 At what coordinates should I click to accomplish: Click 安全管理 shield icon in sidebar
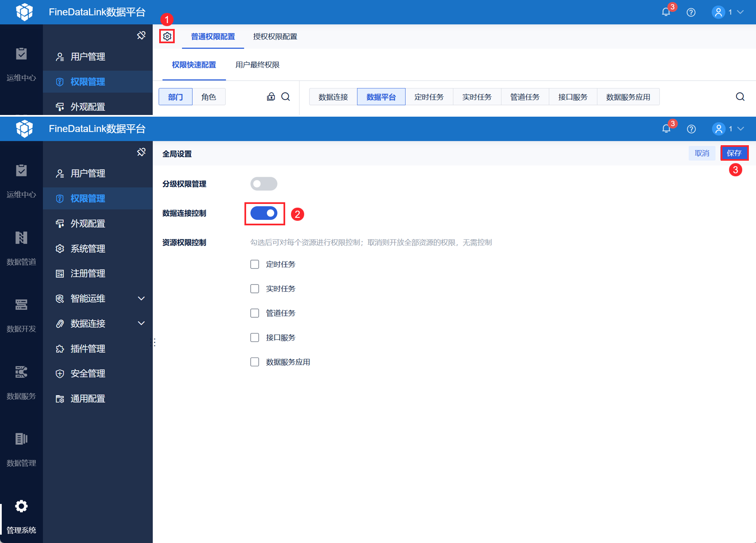pyautogui.click(x=60, y=373)
